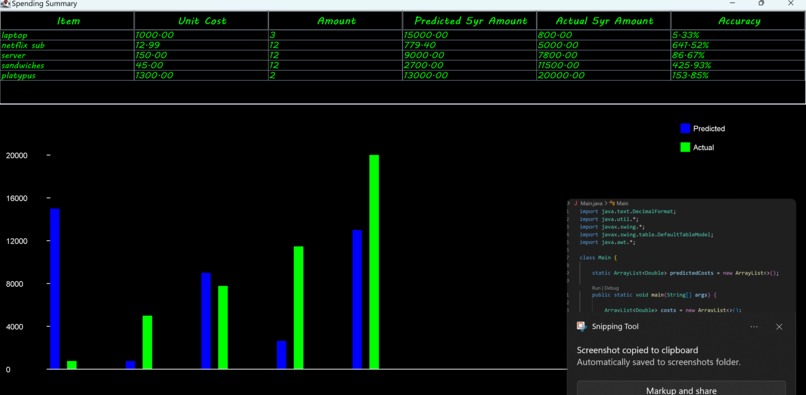Click actual amount 5000.00 cell
This screenshot has width=806, height=395.
pos(604,45)
